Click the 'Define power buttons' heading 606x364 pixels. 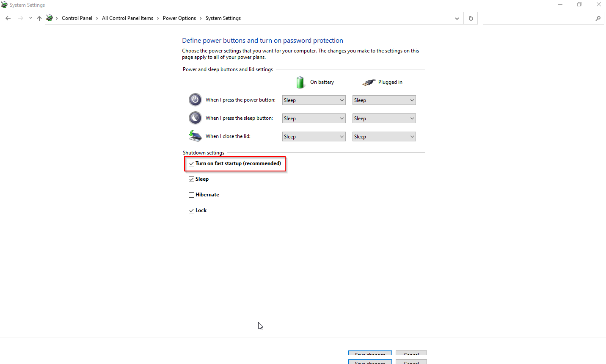262,41
